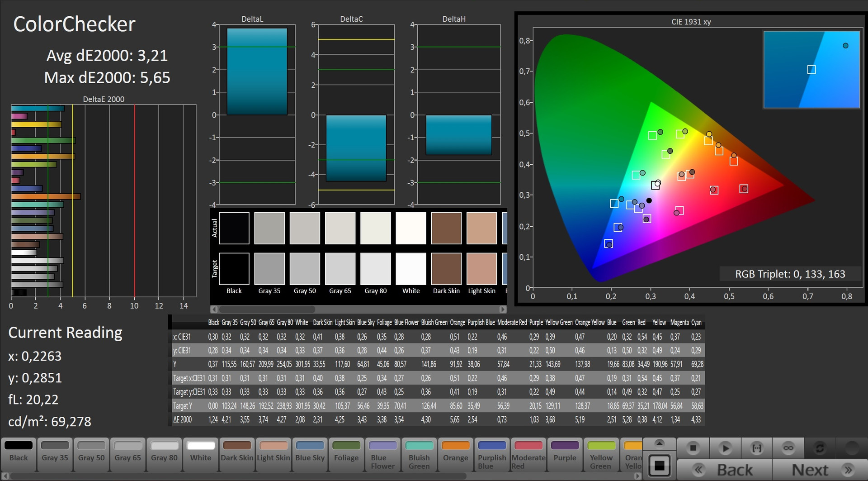Screen dimensions: 868x481
Task: Click the 'ΔE 2000' row label in table
Action: pyautogui.click(x=183, y=419)
